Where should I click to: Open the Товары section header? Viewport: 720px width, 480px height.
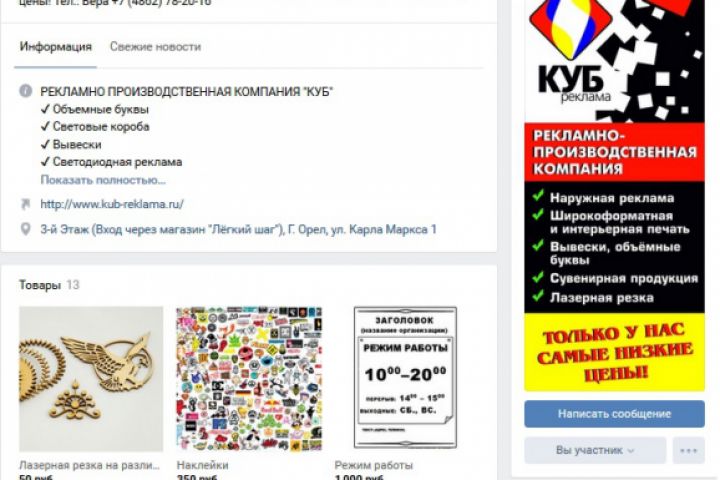point(39,285)
